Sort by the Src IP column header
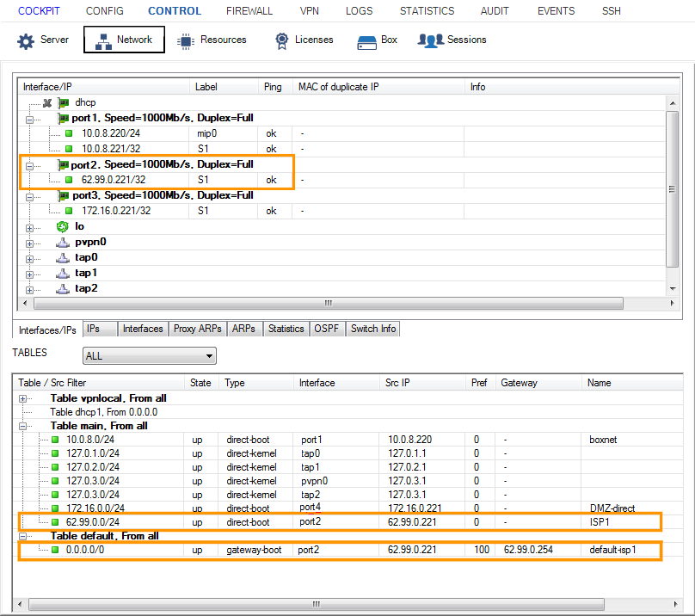695x616 pixels. pyautogui.click(x=421, y=383)
